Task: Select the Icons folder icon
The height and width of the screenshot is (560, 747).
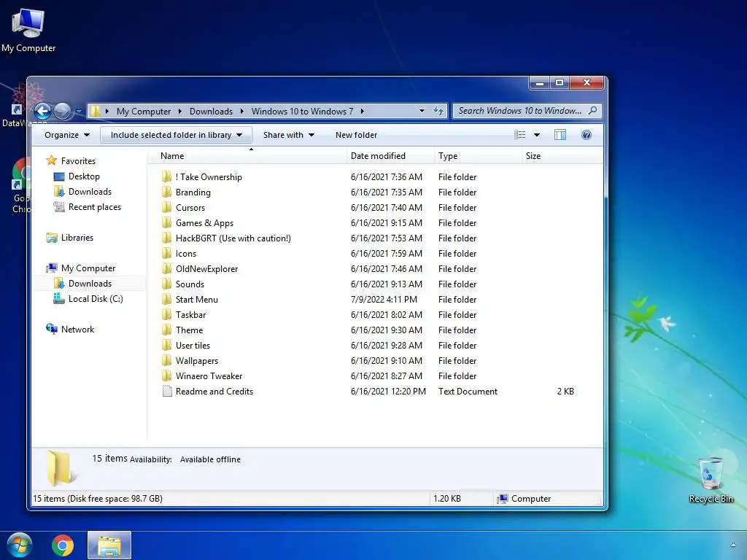Action: [x=166, y=253]
